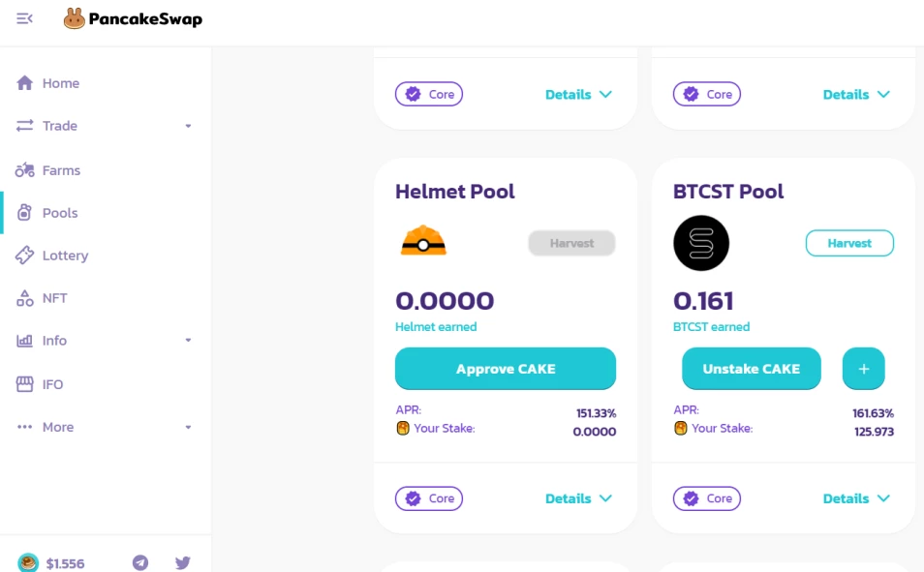Click the Helmet Pool token icon
The image size is (924, 572).
[423, 241]
